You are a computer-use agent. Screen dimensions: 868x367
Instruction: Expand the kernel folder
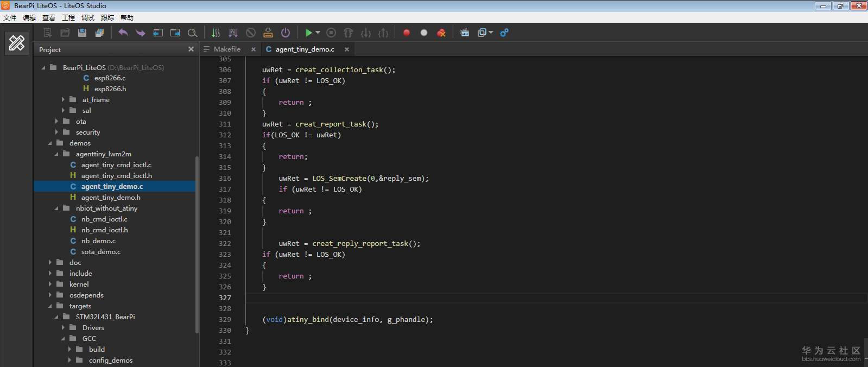click(x=50, y=284)
